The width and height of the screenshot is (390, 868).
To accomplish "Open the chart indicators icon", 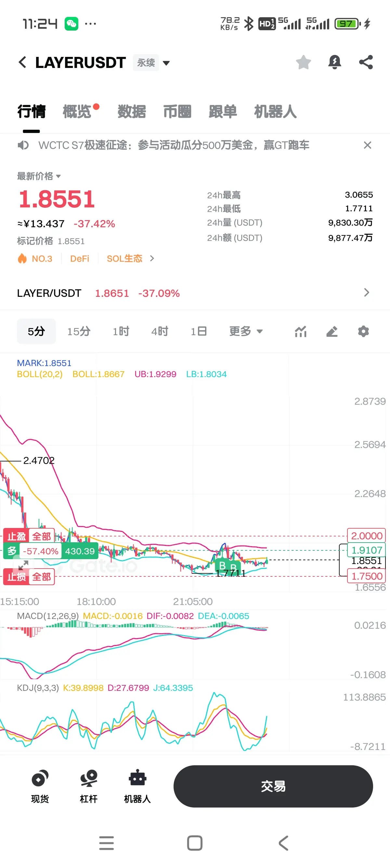I will click(300, 332).
